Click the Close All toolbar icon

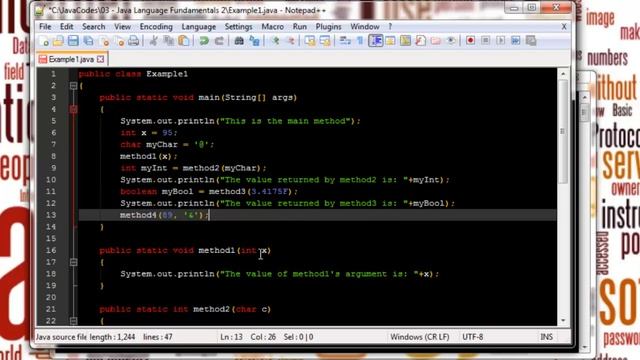[119, 41]
